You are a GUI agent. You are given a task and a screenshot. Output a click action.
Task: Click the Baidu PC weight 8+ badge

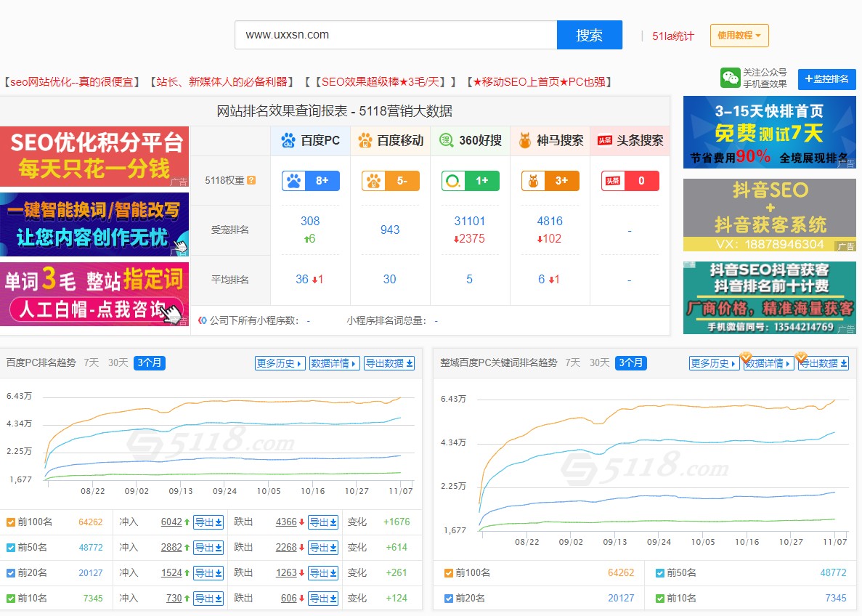click(x=311, y=181)
